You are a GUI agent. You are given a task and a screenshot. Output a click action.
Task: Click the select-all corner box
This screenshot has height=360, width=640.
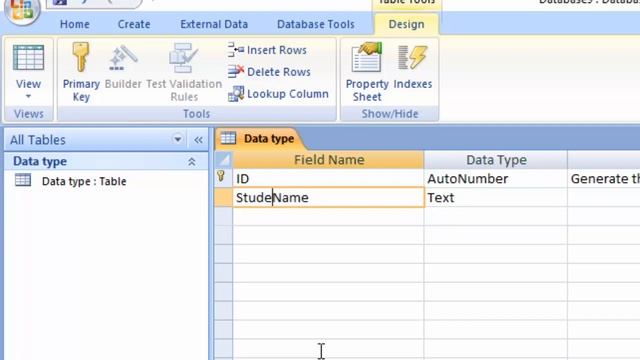click(x=224, y=160)
